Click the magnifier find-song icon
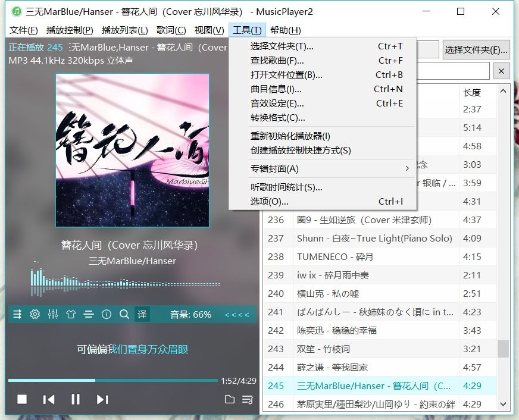519x420 pixels. point(124,314)
